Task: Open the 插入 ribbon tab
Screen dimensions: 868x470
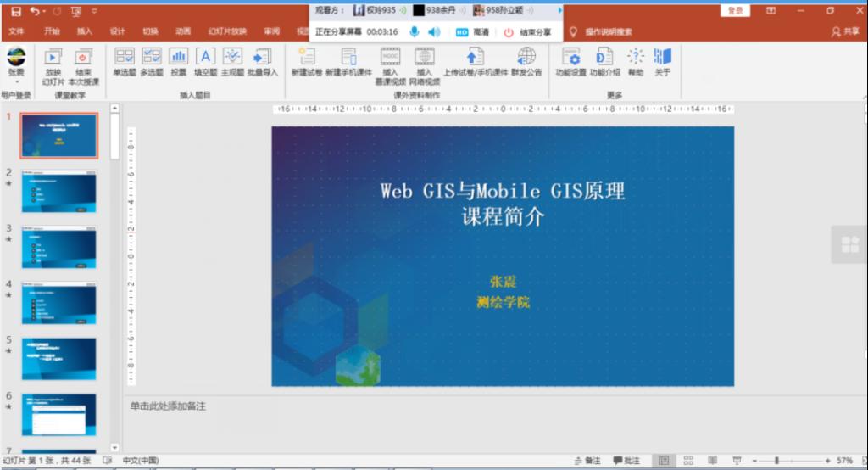Action: (85, 31)
